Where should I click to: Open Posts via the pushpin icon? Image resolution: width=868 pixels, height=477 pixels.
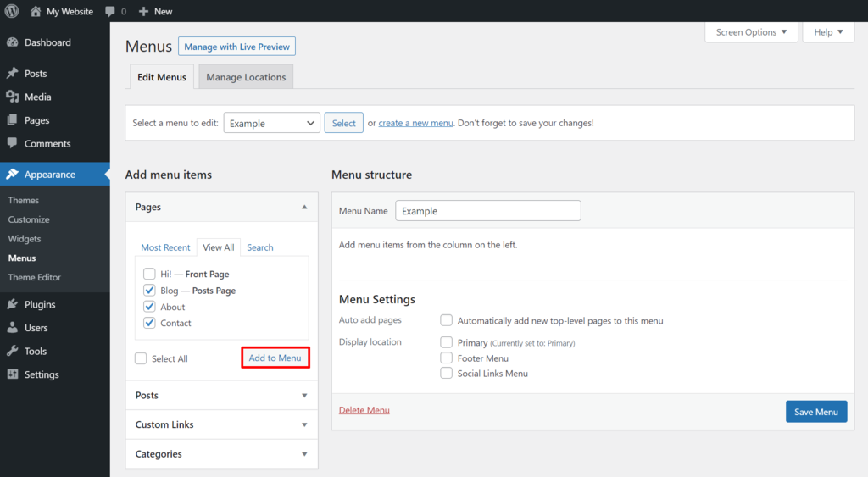(13, 74)
